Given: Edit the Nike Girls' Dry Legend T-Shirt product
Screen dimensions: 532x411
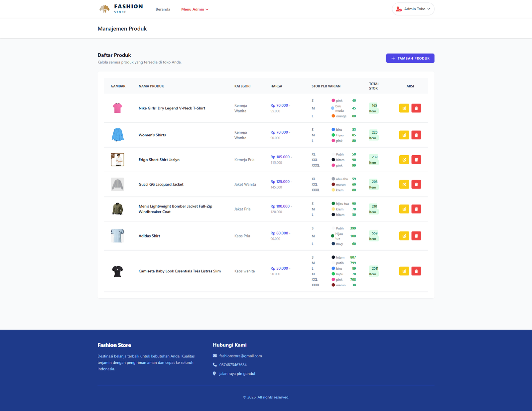Looking at the screenshot, I should pyautogui.click(x=404, y=108).
